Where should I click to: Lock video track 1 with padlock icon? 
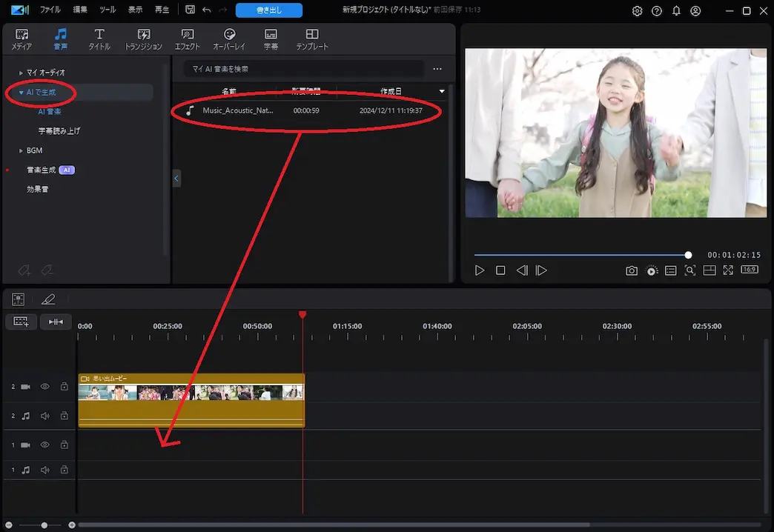tap(64, 445)
